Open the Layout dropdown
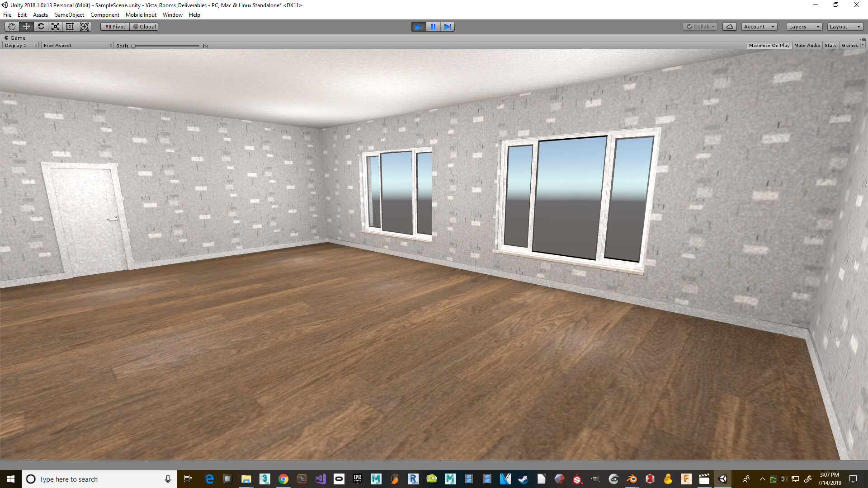 [x=844, y=27]
